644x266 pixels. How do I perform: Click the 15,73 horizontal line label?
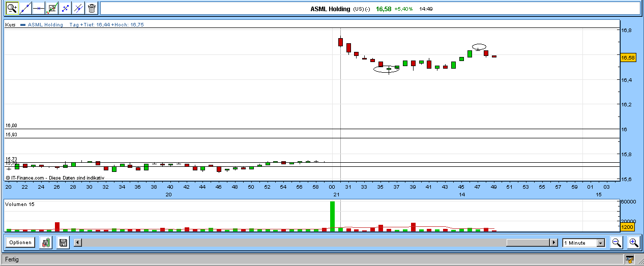click(x=11, y=159)
